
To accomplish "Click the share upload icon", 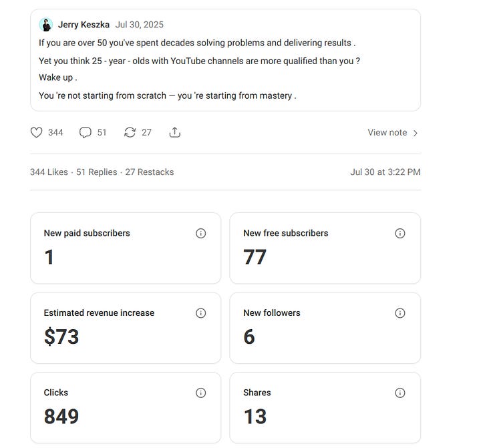I will pos(174,132).
